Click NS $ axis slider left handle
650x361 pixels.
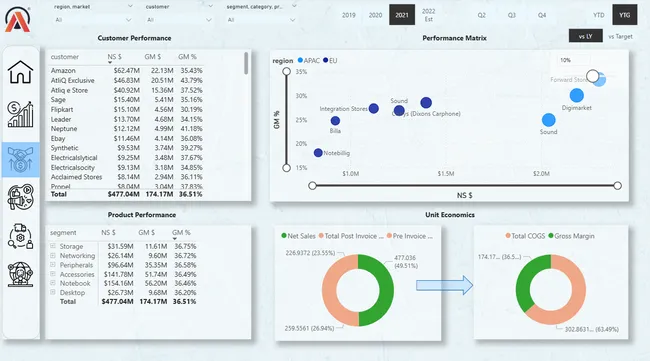[313, 186]
